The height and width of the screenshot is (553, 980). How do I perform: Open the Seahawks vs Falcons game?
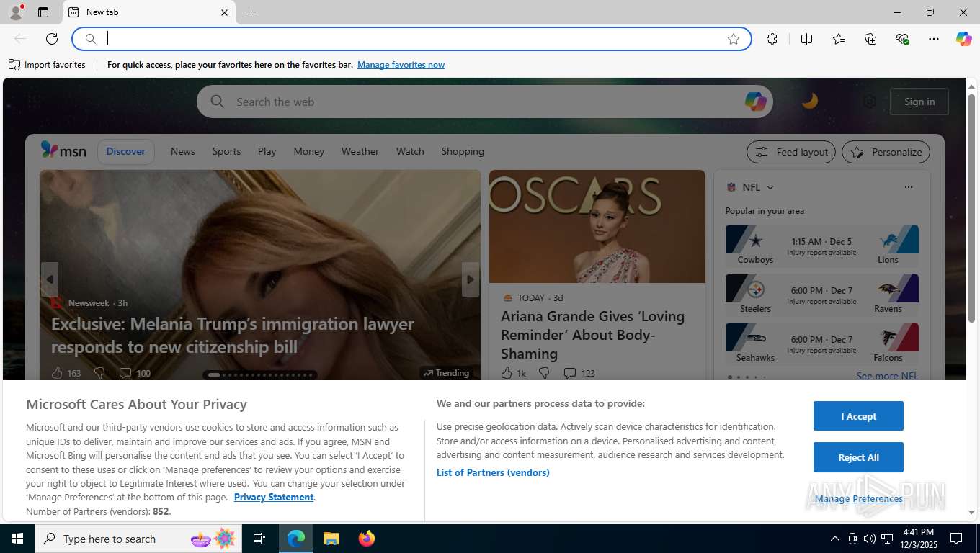click(822, 344)
